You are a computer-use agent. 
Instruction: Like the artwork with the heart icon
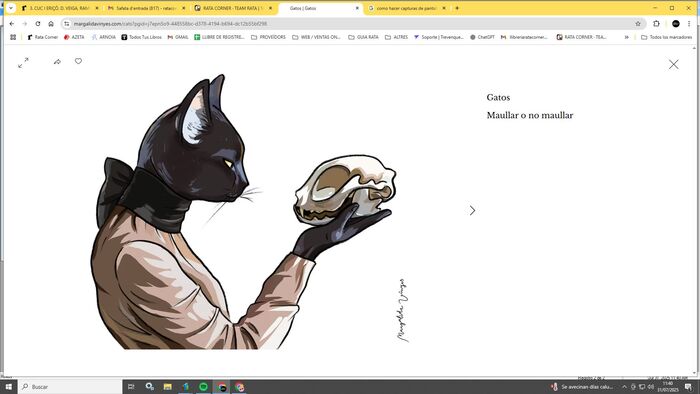coord(78,61)
